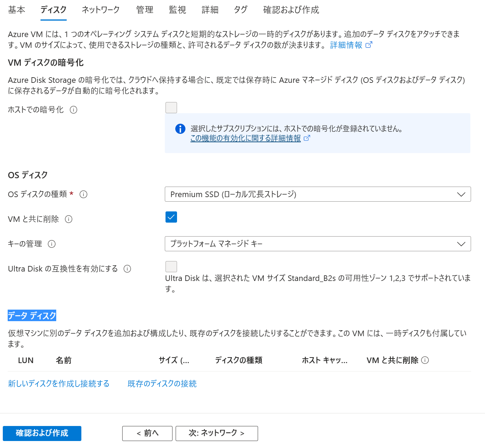The image size is (485, 448).
Task: Select the ディスク tab
Action: click(53, 10)
